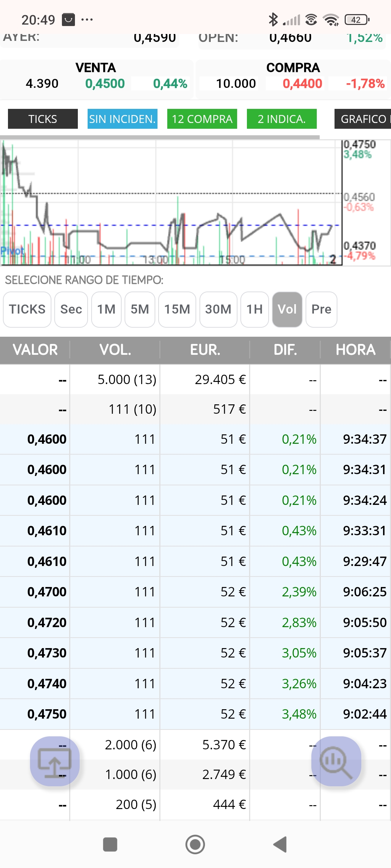The height and width of the screenshot is (868, 391).
Task: Select the 2.000 (6) volume row
Action: pos(195,745)
